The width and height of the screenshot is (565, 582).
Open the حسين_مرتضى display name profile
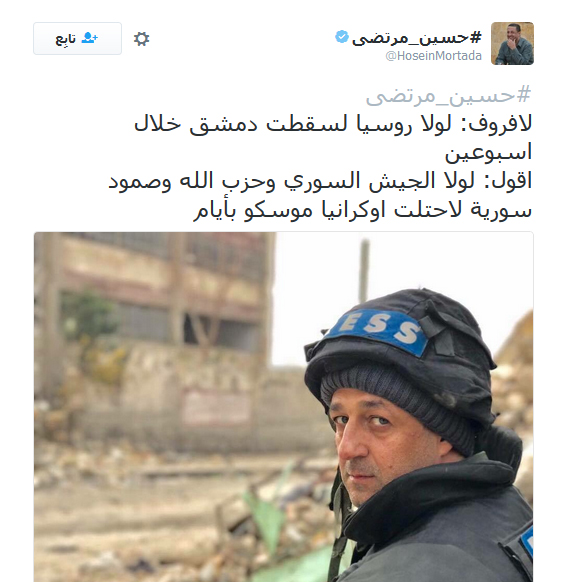pos(417,37)
